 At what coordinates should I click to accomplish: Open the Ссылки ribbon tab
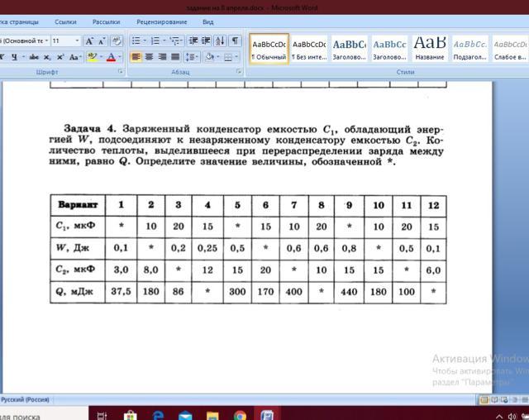pos(65,22)
